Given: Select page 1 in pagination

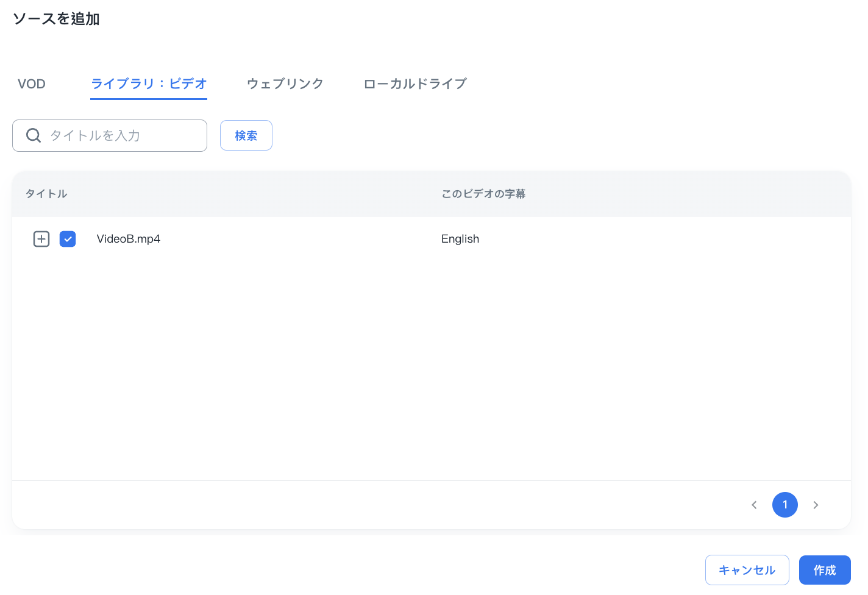Looking at the screenshot, I should (x=784, y=505).
